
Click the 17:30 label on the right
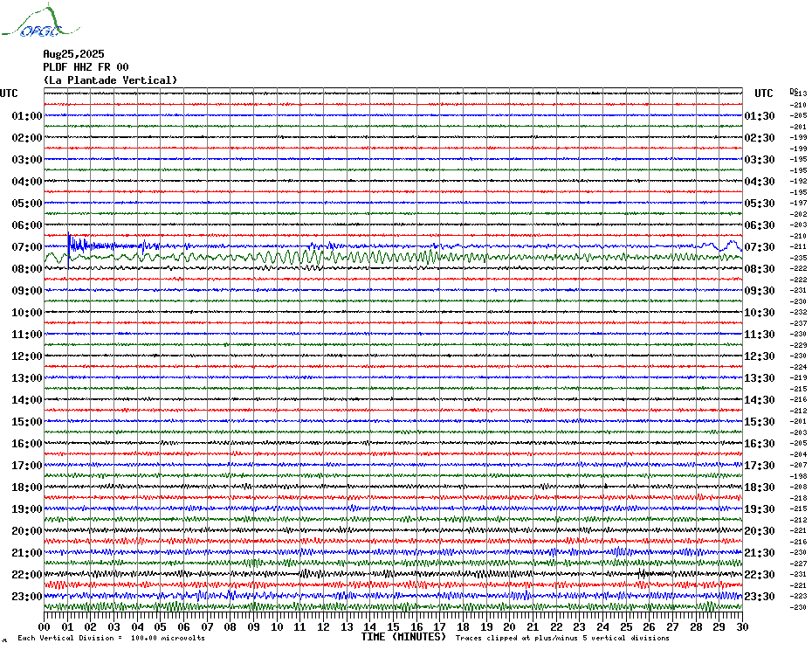(x=760, y=466)
